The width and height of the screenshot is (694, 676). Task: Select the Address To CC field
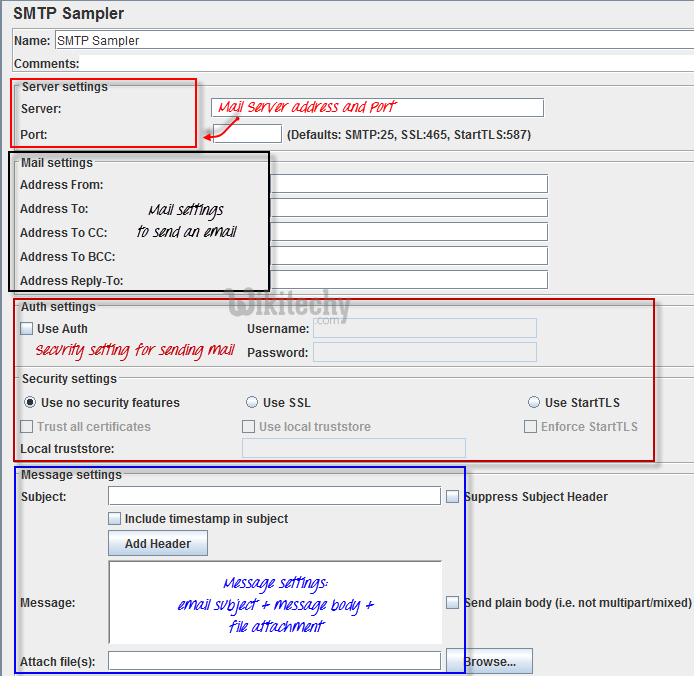click(x=408, y=232)
